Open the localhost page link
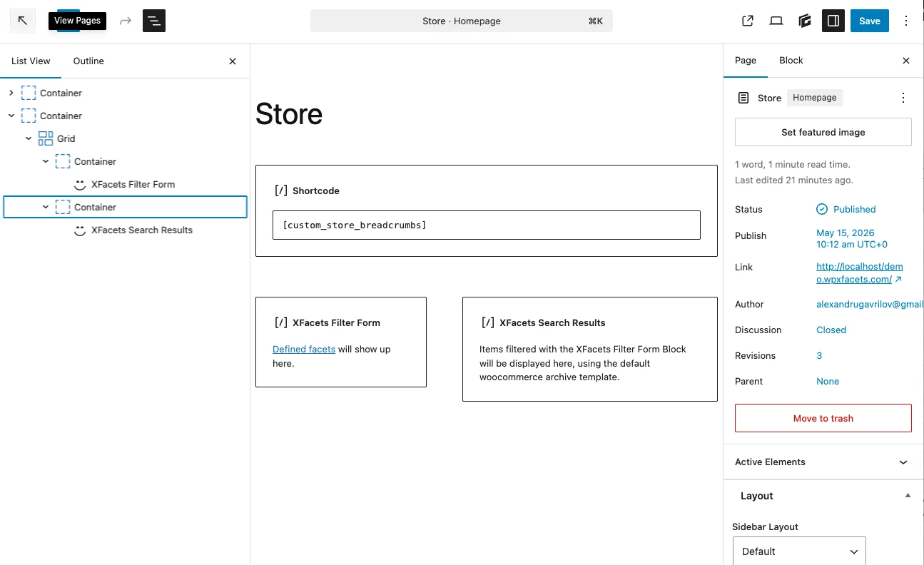 859,273
